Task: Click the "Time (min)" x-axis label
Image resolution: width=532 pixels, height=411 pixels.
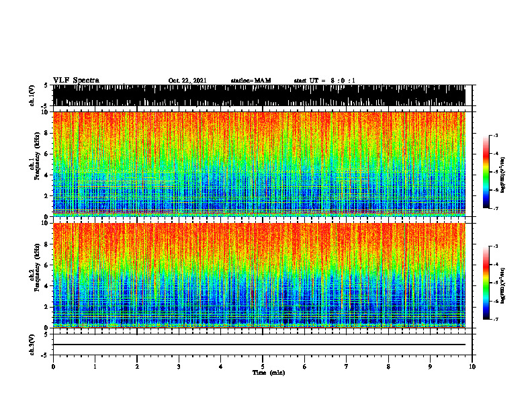Action: [269, 373]
